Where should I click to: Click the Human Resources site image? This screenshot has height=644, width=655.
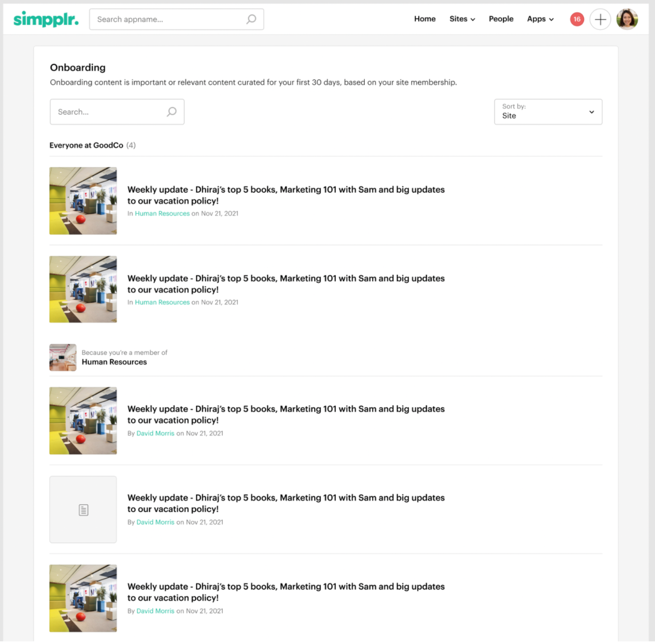pyautogui.click(x=63, y=357)
